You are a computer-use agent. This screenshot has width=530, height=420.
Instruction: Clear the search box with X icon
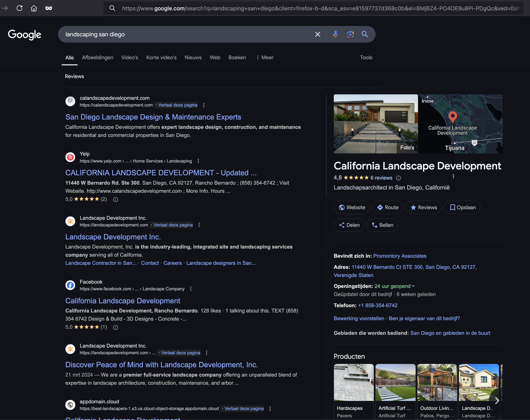click(x=318, y=34)
